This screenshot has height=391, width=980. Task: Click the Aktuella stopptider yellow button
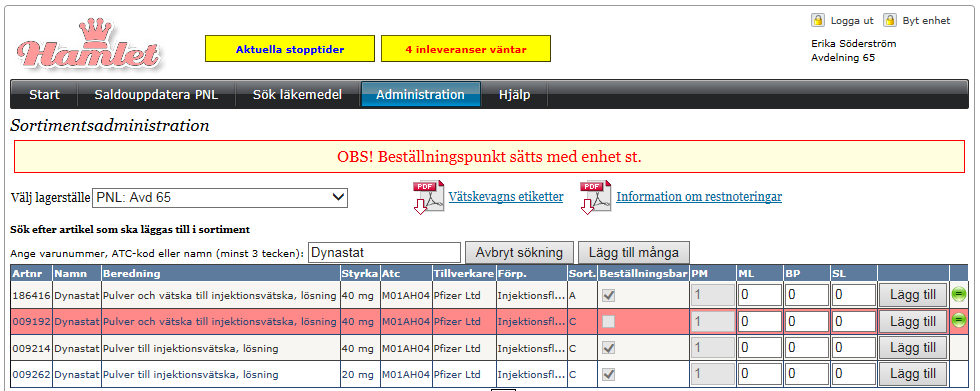(x=290, y=49)
